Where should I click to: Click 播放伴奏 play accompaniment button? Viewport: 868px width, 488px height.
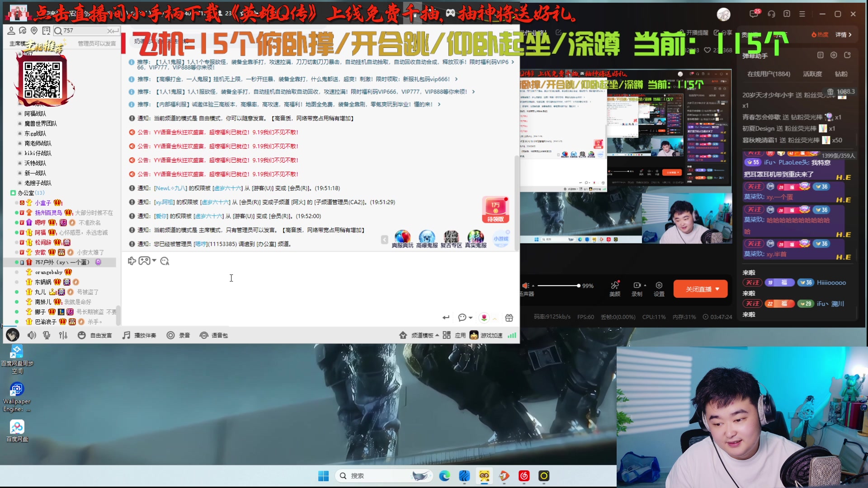(139, 335)
